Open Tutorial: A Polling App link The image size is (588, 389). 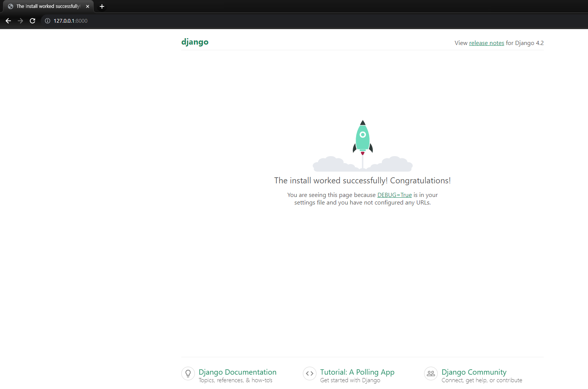pos(357,372)
